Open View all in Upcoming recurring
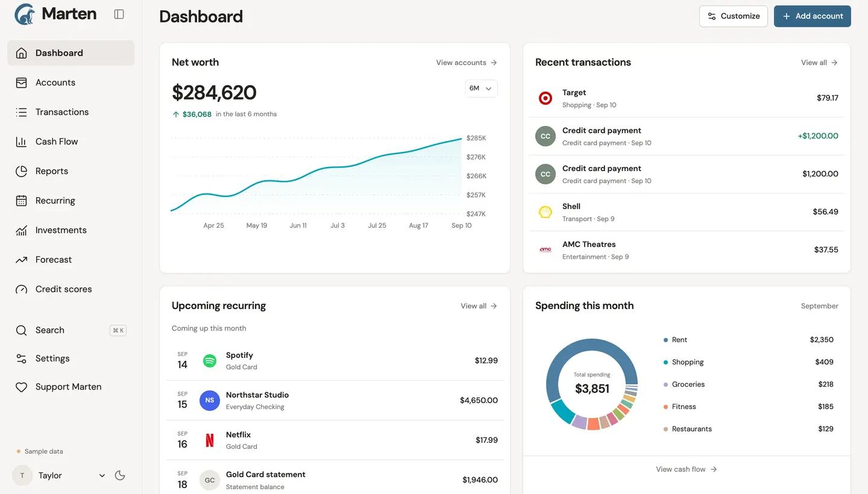Image resolution: width=868 pixels, height=494 pixels. click(x=479, y=306)
